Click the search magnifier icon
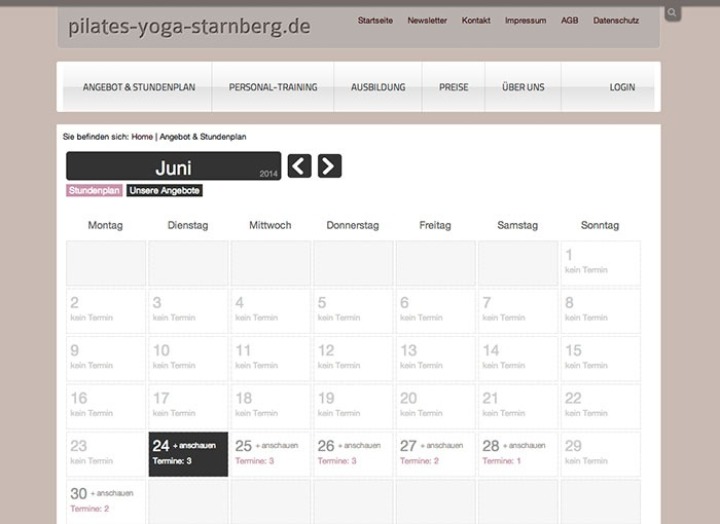Viewport: 720px width, 524px height. coord(672,13)
